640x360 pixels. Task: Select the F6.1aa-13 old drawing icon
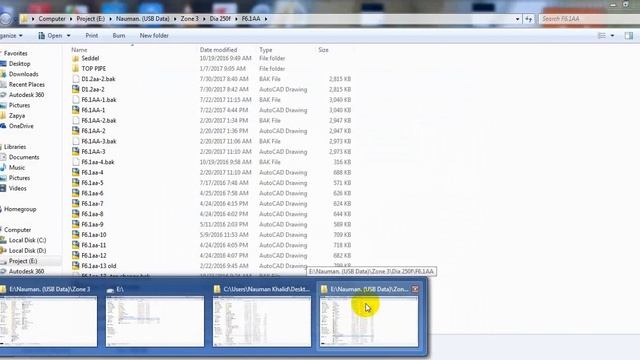(x=76, y=266)
